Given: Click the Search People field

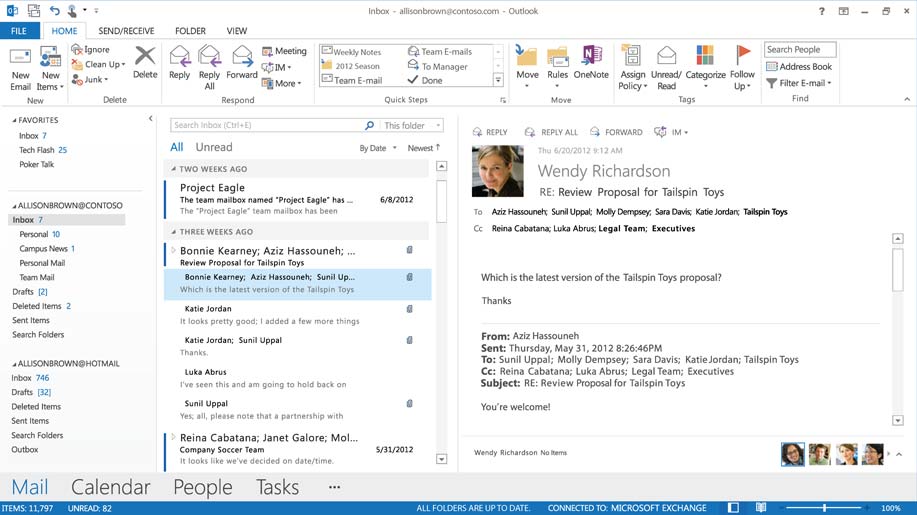Looking at the screenshot, I should click(x=800, y=50).
